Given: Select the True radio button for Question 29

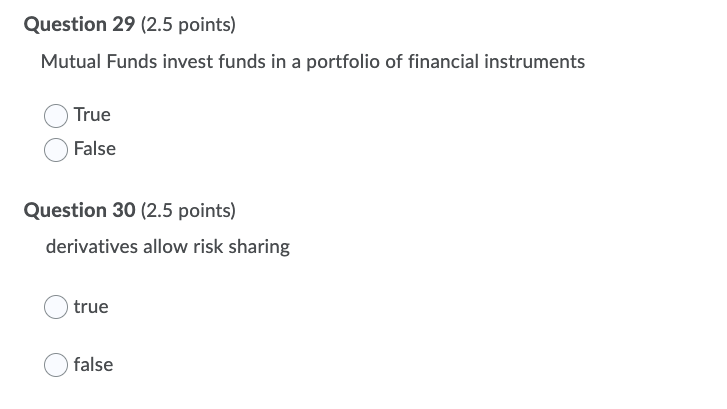Looking at the screenshot, I should tap(56, 115).
